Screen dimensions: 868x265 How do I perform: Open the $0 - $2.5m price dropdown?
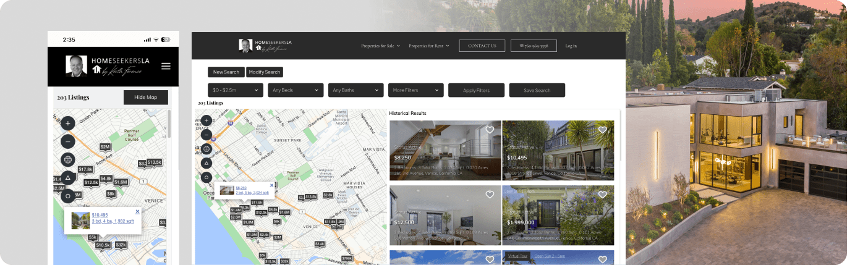[x=236, y=90]
